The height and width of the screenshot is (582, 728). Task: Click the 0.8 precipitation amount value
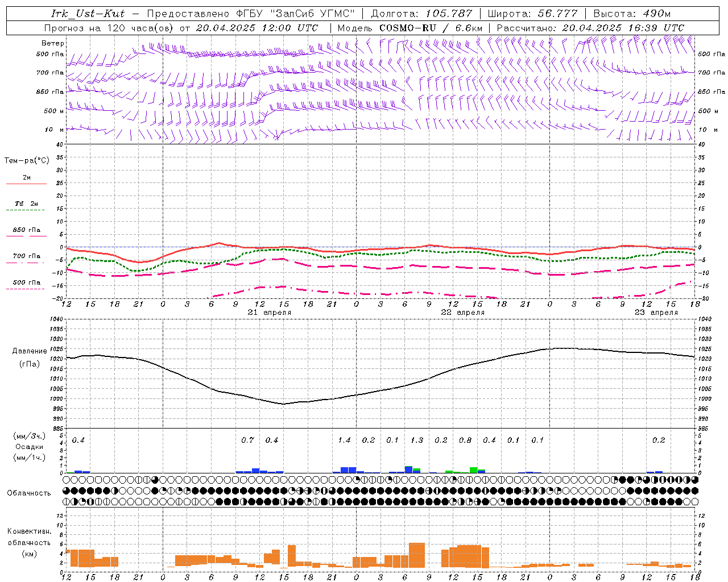coord(465,440)
